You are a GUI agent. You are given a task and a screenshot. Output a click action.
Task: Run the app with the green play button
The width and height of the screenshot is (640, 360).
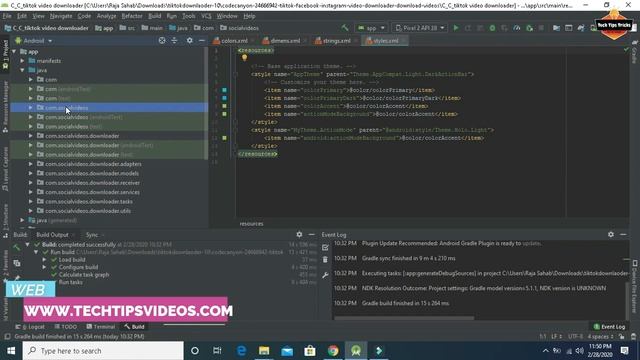456,28
